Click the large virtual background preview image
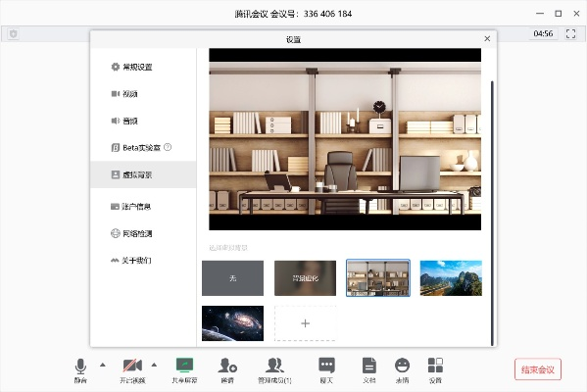Image resolution: width=587 pixels, height=392 pixels. click(345, 139)
